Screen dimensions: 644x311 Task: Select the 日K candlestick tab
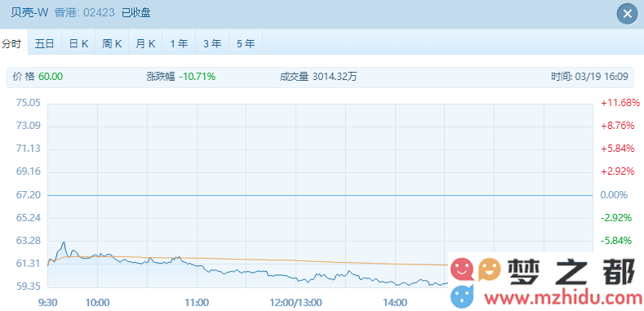[x=78, y=43]
